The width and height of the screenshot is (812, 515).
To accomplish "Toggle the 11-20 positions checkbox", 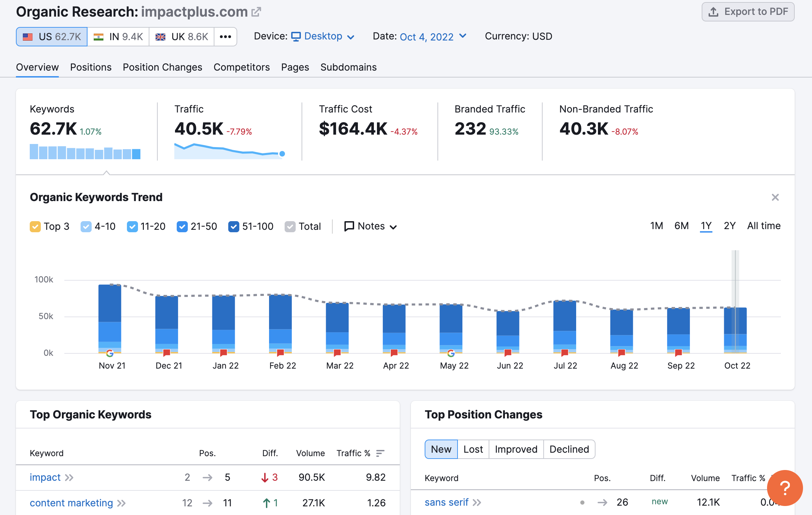I will point(132,226).
